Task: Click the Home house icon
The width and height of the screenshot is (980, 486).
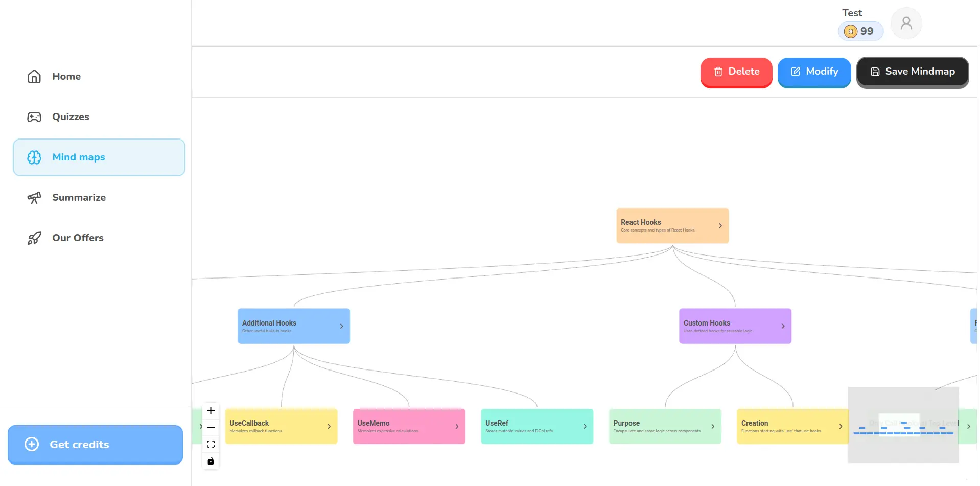Action: click(x=34, y=77)
